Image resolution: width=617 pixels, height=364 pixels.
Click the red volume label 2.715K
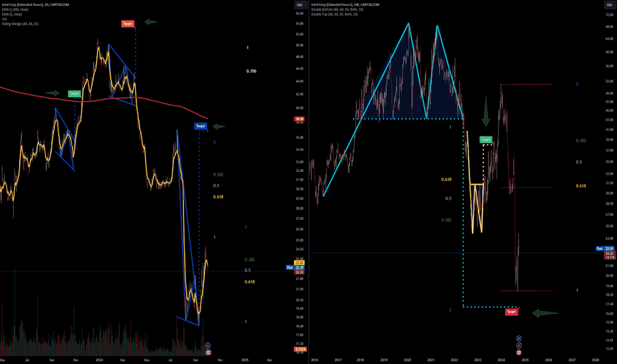(301, 349)
